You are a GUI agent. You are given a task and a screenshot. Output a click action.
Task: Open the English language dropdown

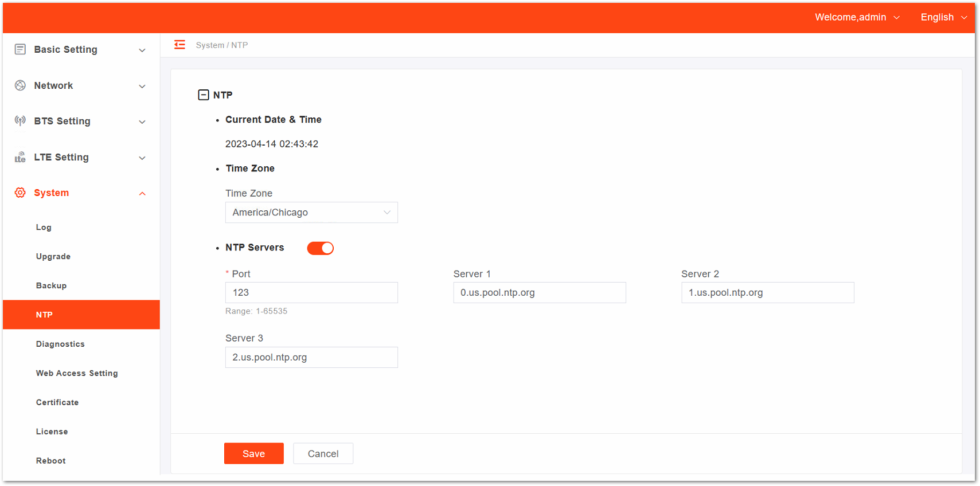coord(944,17)
